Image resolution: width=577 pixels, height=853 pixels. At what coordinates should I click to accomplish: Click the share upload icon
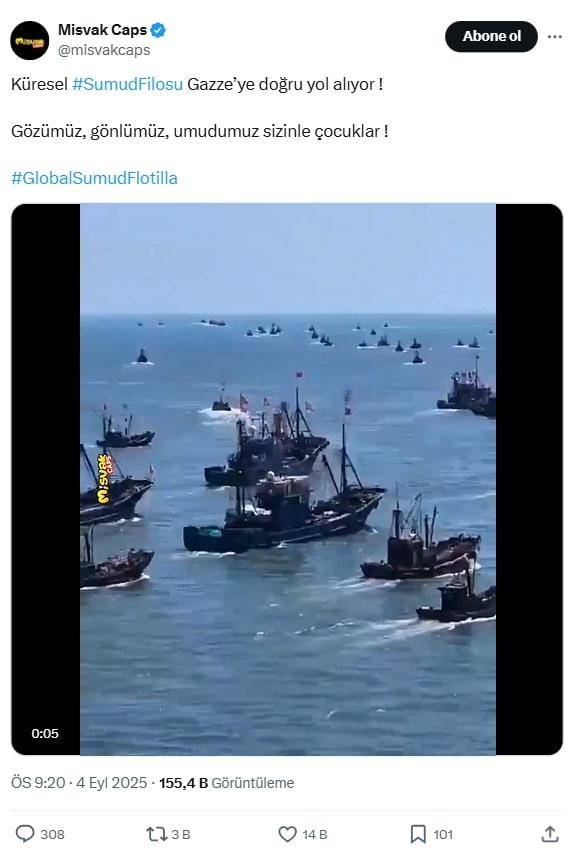coord(550,833)
